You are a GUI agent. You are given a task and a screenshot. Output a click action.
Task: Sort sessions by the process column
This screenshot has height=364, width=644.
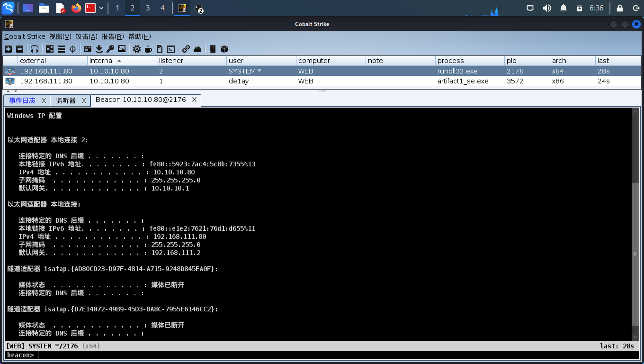[470, 61]
